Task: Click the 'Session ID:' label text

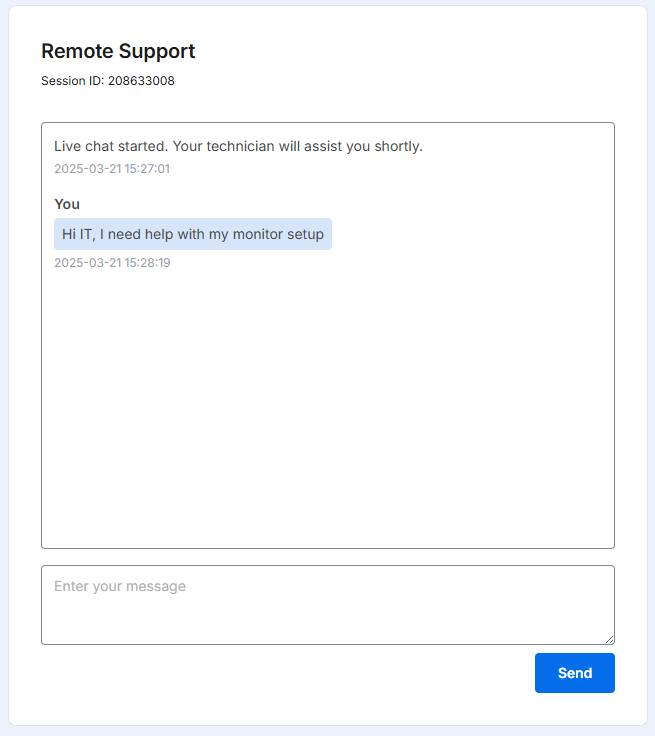Action: (73, 81)
